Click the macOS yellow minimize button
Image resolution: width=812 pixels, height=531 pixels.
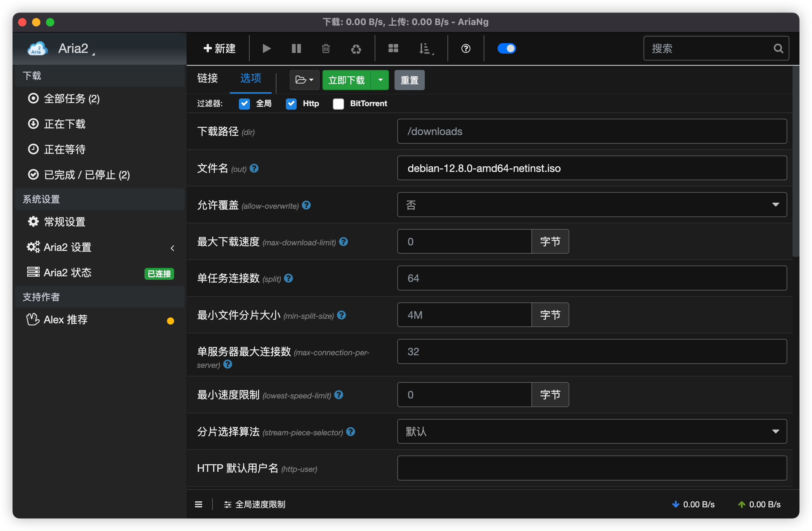point(36,22)
